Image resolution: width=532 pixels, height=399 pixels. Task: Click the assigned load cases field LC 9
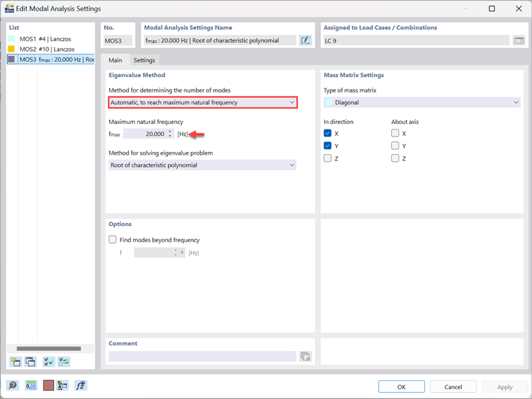point(416,41)
